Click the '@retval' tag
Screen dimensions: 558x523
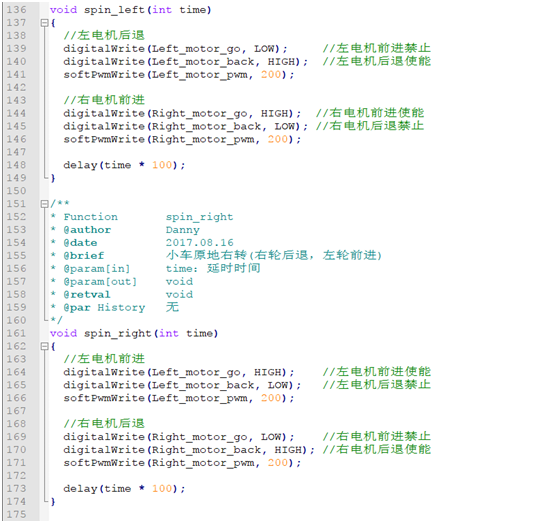(x=87, y=295)
